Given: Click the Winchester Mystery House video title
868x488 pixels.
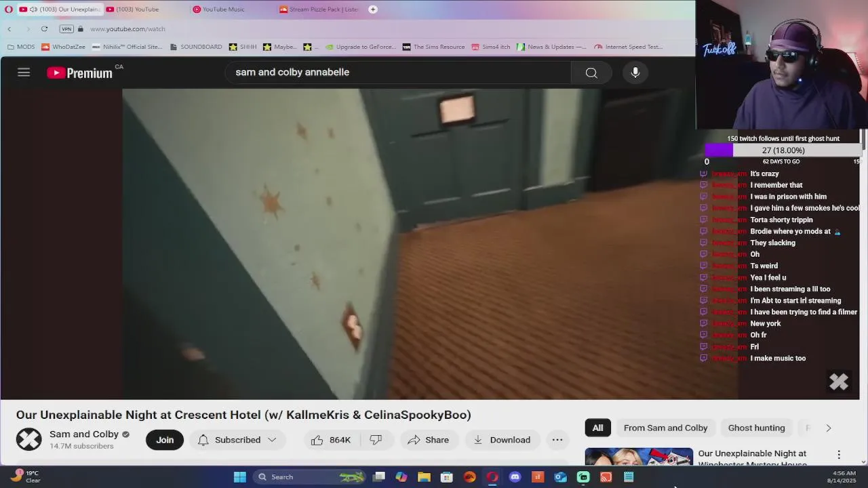Looking at the screenshot, I should point(752,458).
